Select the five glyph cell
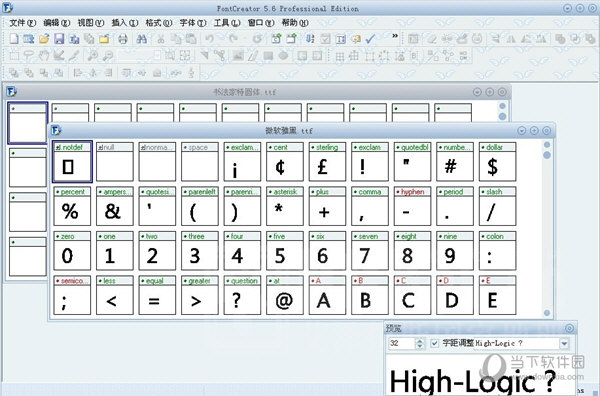 coord(285,251)
